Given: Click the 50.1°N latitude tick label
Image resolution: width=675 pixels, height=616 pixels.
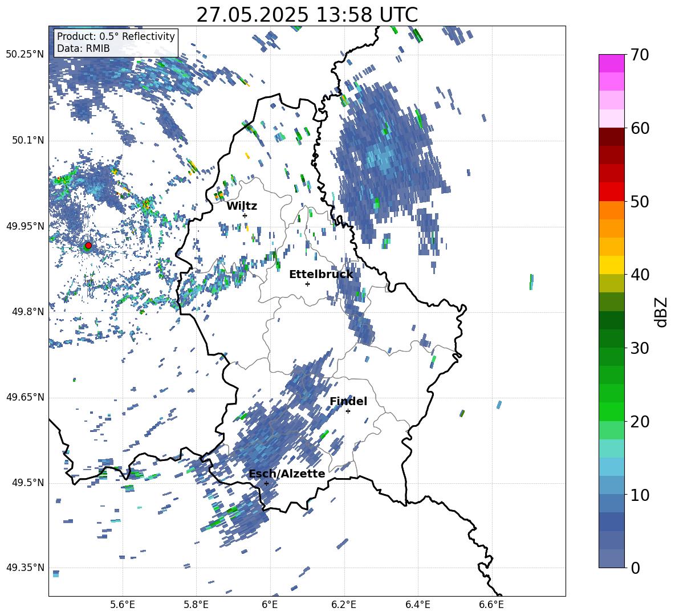Looking at the screenshot, I should pyautogui.click(x=27, y=140).
